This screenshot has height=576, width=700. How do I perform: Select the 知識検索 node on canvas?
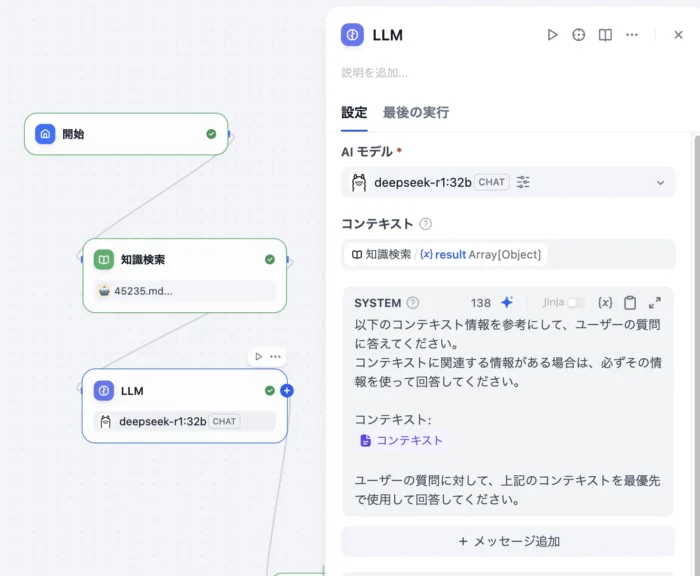coord(184,260)
